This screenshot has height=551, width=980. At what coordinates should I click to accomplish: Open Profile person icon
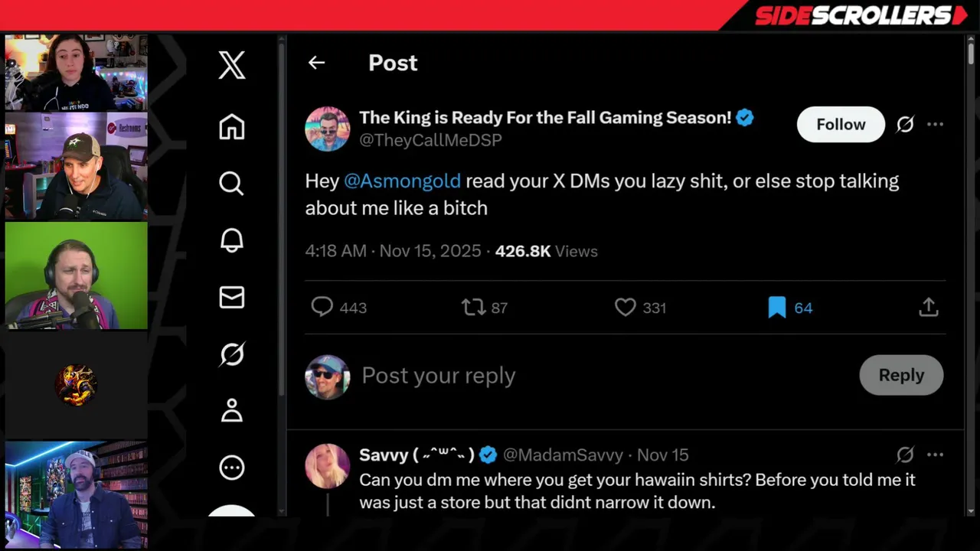click(231, 410)
